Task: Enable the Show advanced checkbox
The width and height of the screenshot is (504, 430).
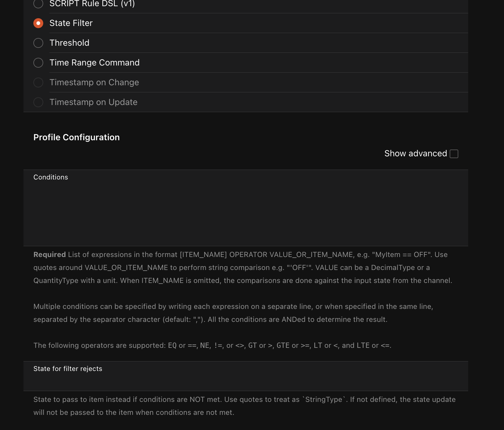Action: (x=454, y=154)
